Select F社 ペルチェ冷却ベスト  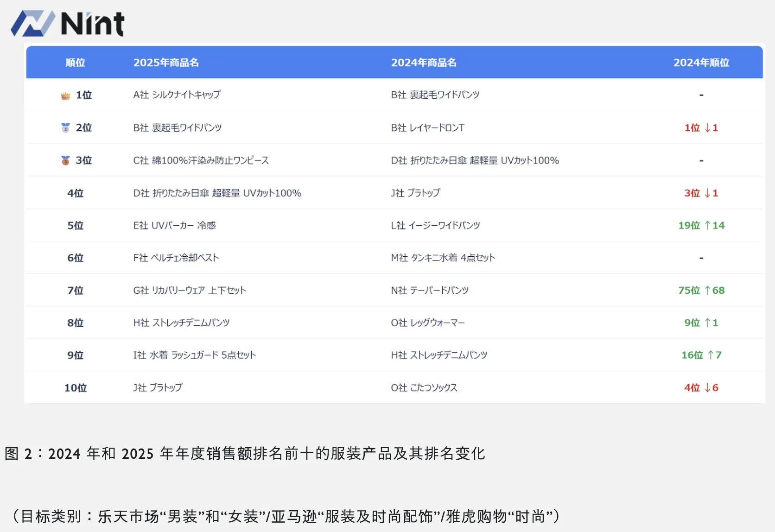176,258
